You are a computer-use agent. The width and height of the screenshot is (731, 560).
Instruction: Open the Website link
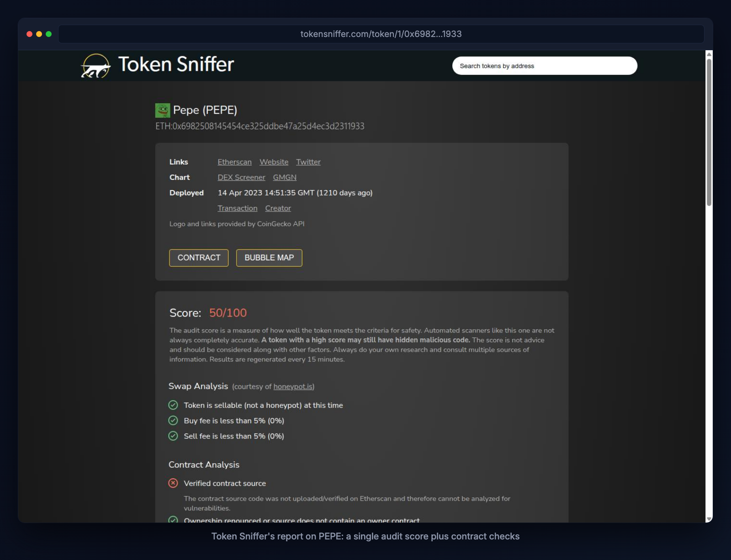[274, 162]
